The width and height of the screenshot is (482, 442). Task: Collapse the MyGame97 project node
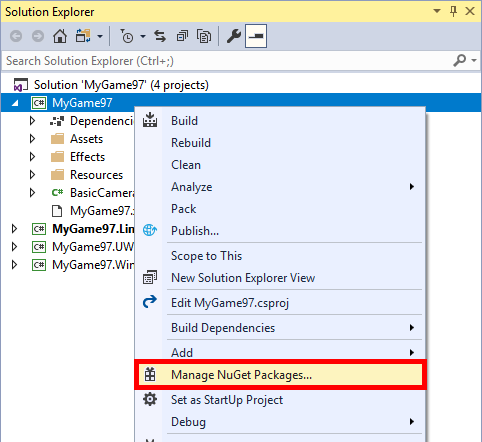15,103
